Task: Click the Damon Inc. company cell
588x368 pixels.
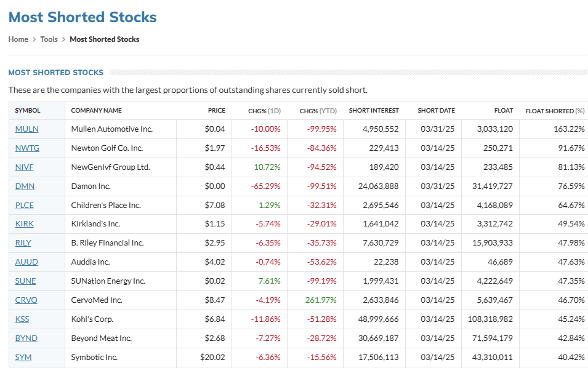Action: point(91,186)
